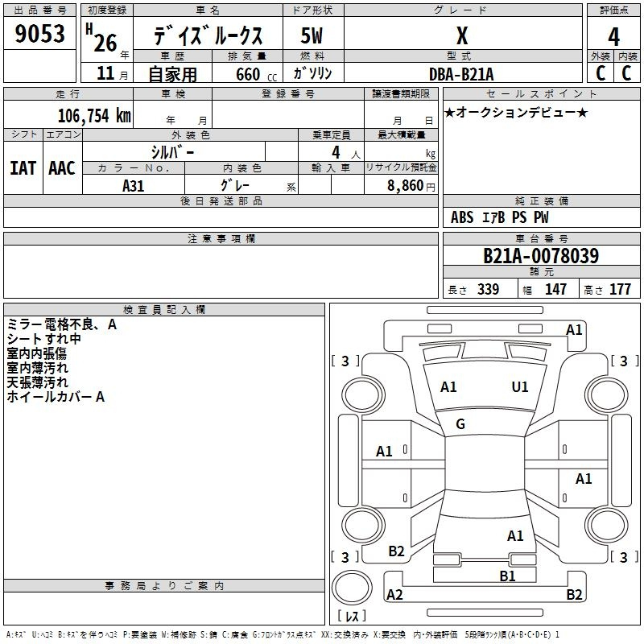Select the ★オークションデビュー★ sales point text
Viewport: 644px width, 644px height.
pos(515,112)
